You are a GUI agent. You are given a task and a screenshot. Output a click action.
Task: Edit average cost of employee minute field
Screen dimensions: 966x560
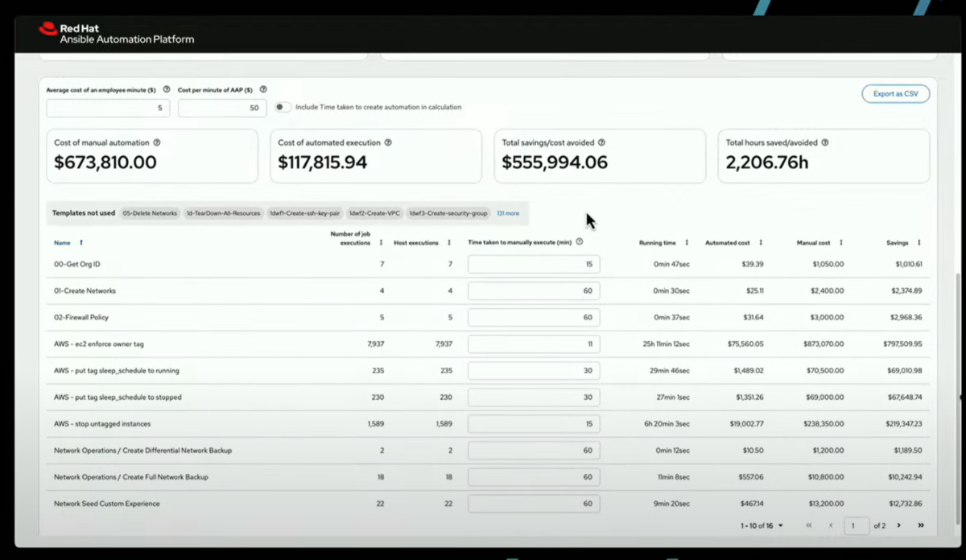coord(106,108)
